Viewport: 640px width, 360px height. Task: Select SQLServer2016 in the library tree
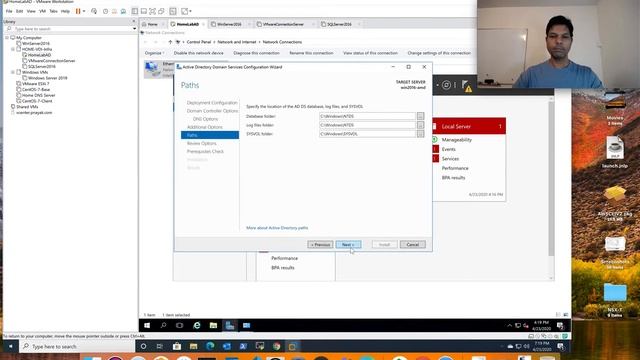click(41, 66)
